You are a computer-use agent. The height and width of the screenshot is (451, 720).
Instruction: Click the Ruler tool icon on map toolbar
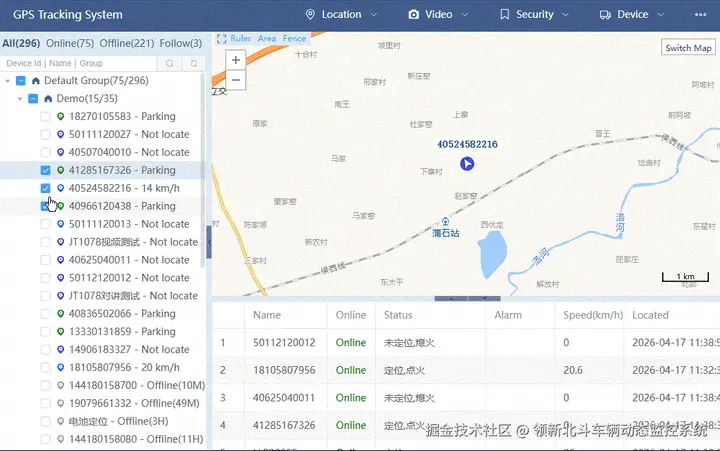(x=221, y=39)
